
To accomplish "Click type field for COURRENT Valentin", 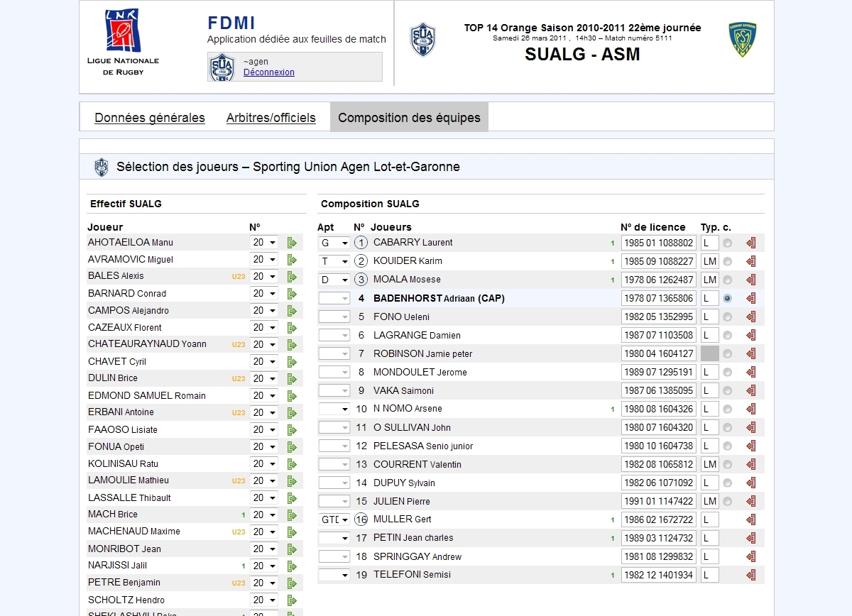I will coord(709,464).
